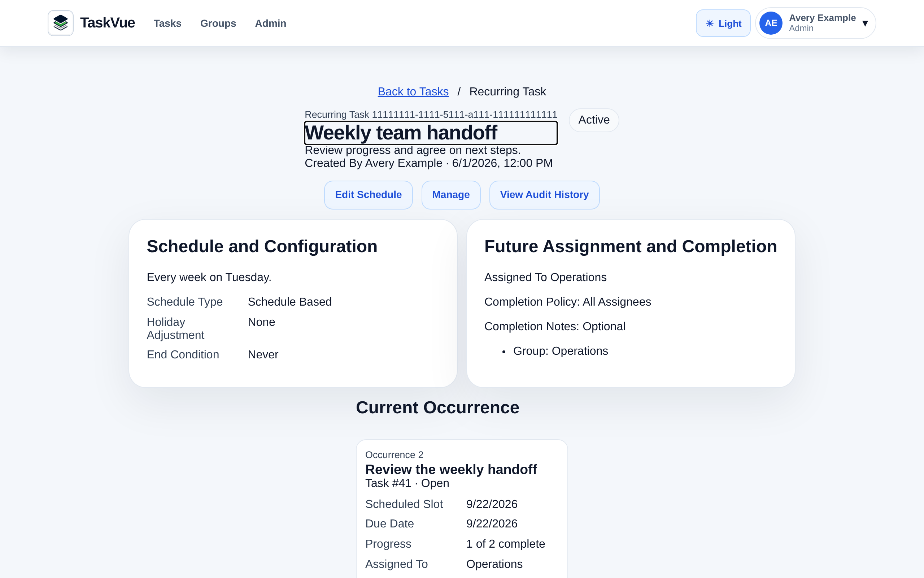Click the Schedule Based value
Image resolution: width=924 pixels, height=578 pixels.
(289, 302)
